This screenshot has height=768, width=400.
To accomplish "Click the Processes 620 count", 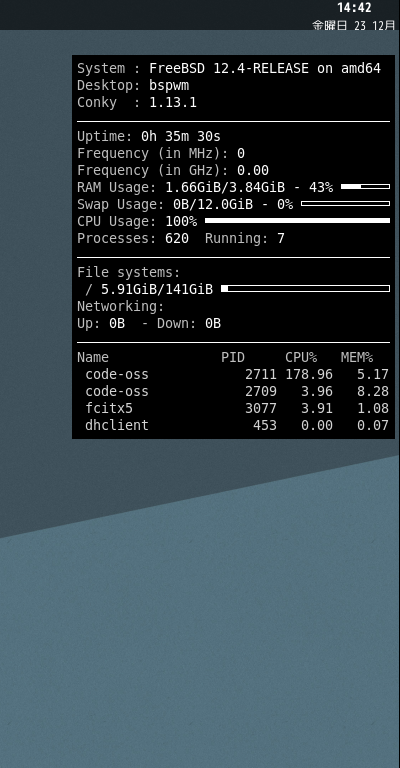I will (133, 239).
